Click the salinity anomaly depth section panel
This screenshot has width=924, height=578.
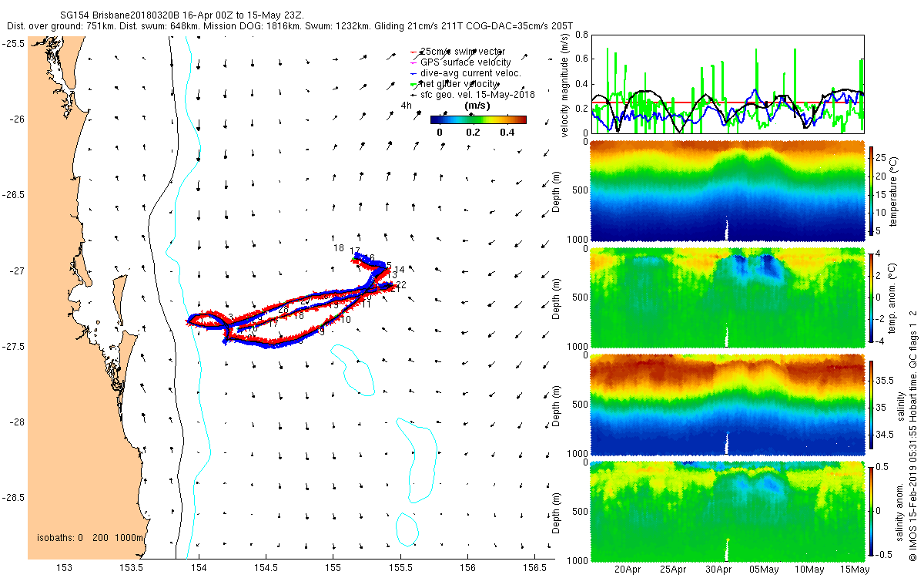[x=727, y=510]
